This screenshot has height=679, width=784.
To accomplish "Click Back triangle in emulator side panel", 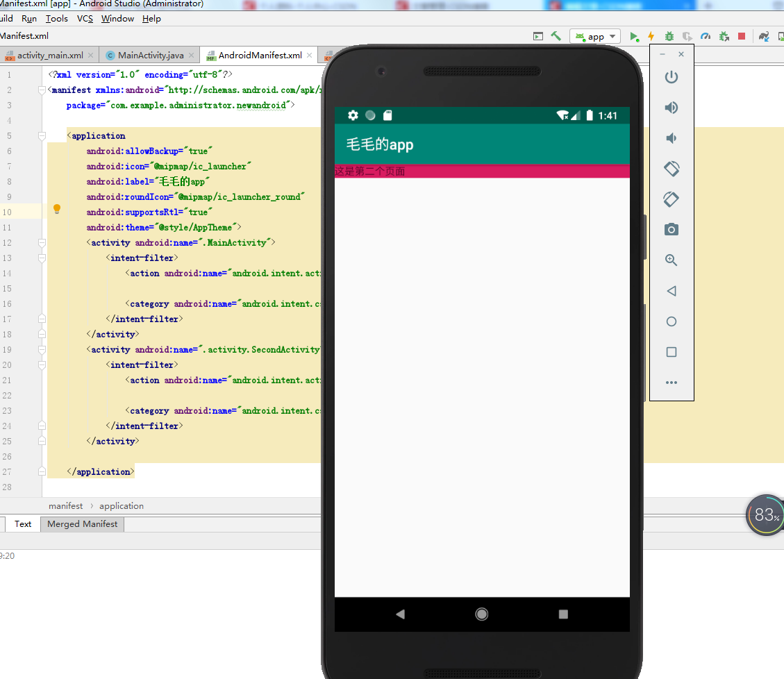I will (x=672, y=291).
